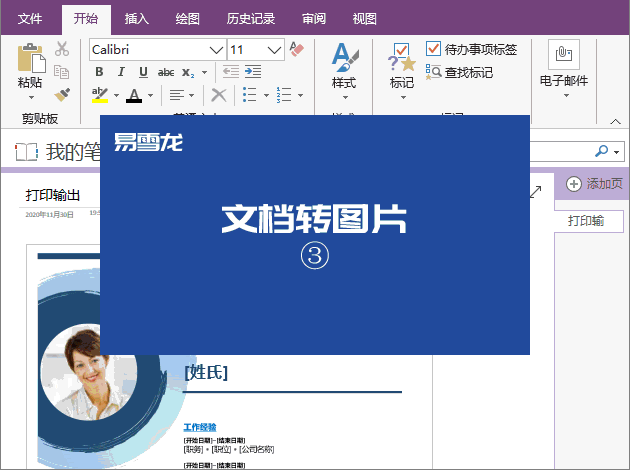The height and width of the screenshot is (470, 630).
Task: Expand the Styles dropdown arrow
Action: (x=345, y=98)
